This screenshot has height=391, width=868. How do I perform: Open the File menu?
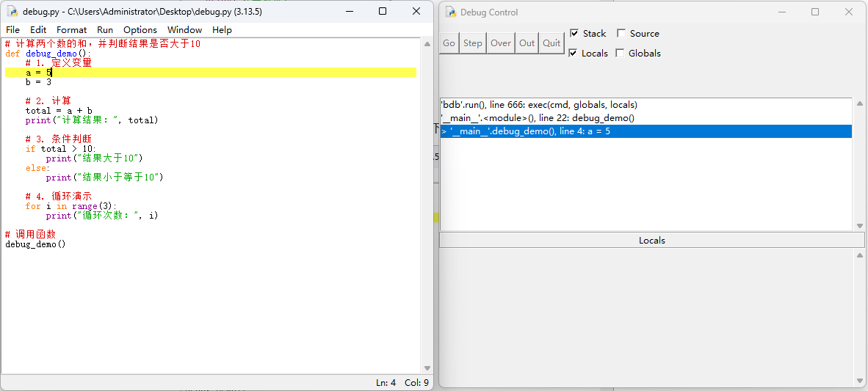pyautogui.click(x=13, y=30)
